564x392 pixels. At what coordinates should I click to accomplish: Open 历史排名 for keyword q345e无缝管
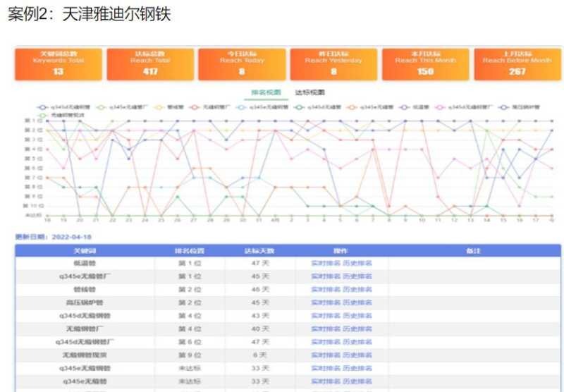(x=357, y=381)
